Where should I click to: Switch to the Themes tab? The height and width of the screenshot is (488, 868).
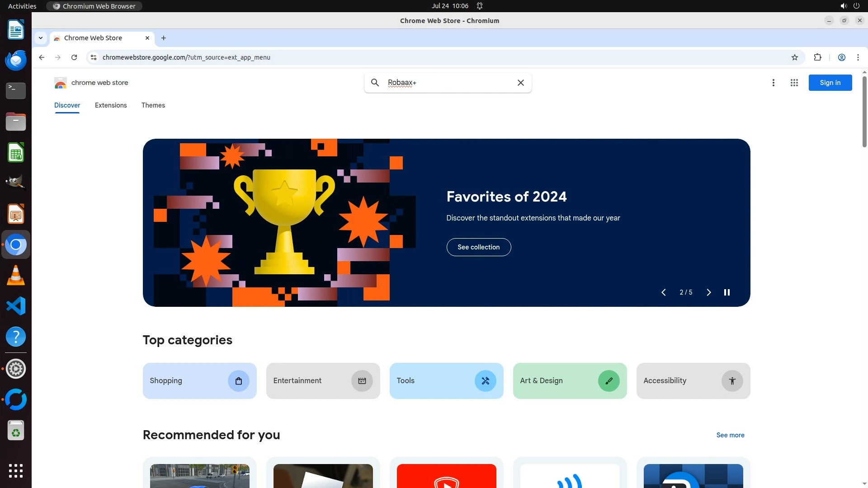(x=153, y=105)
